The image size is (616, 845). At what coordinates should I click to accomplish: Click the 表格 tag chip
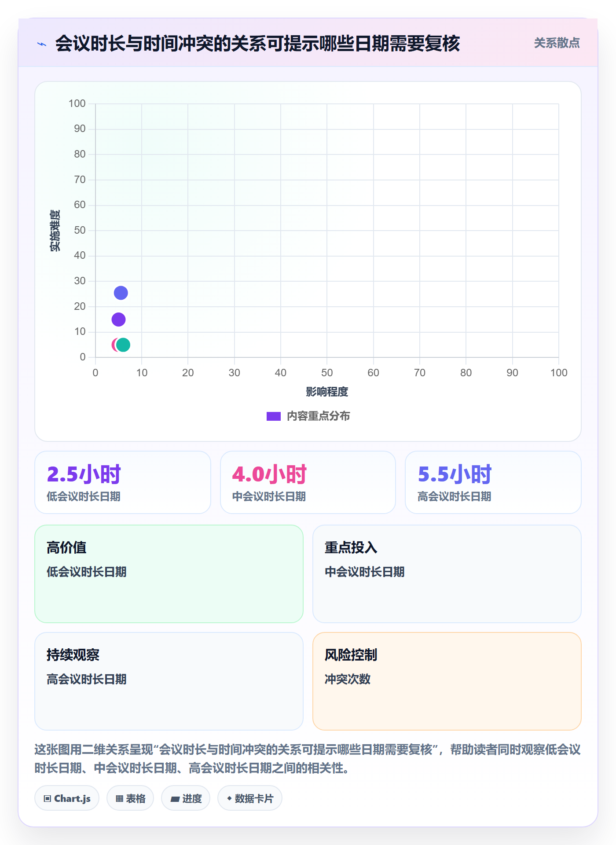tap(130, 798)
